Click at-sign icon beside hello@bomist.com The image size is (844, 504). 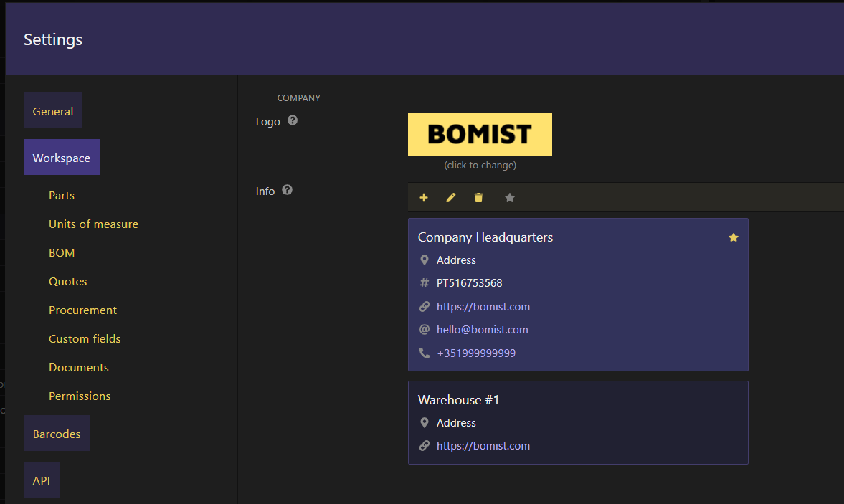tap(425, 329)
